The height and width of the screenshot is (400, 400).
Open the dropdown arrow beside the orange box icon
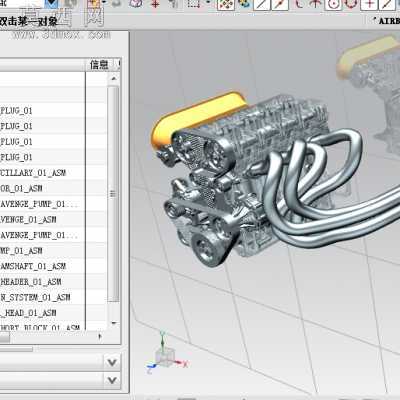coord(105,3)
